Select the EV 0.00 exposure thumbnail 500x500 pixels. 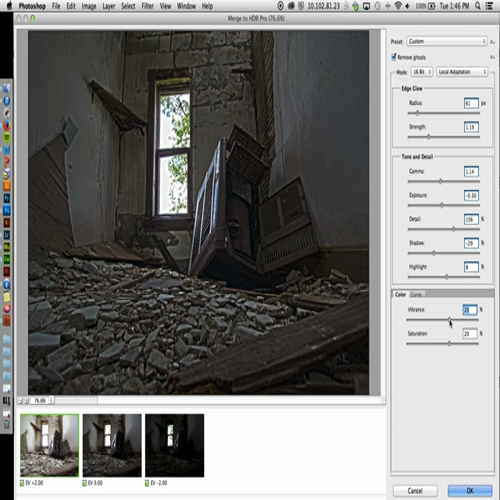pos(112,445)
